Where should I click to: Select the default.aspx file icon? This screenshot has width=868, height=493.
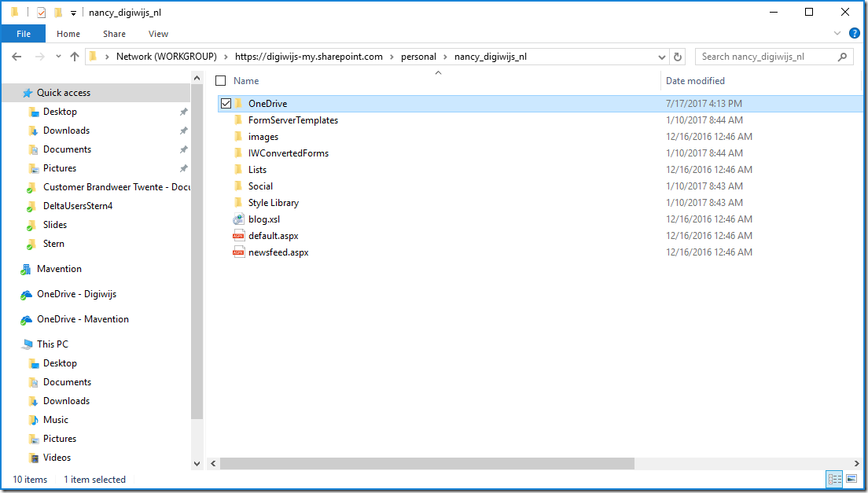point(238,236)
